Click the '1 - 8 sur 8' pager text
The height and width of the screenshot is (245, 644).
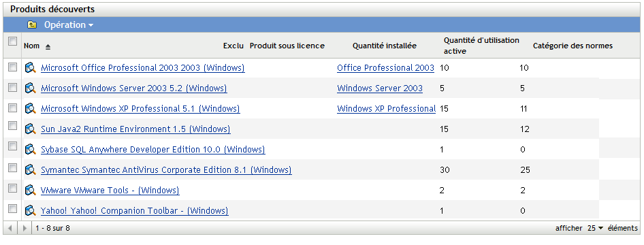tap(52, 228)
